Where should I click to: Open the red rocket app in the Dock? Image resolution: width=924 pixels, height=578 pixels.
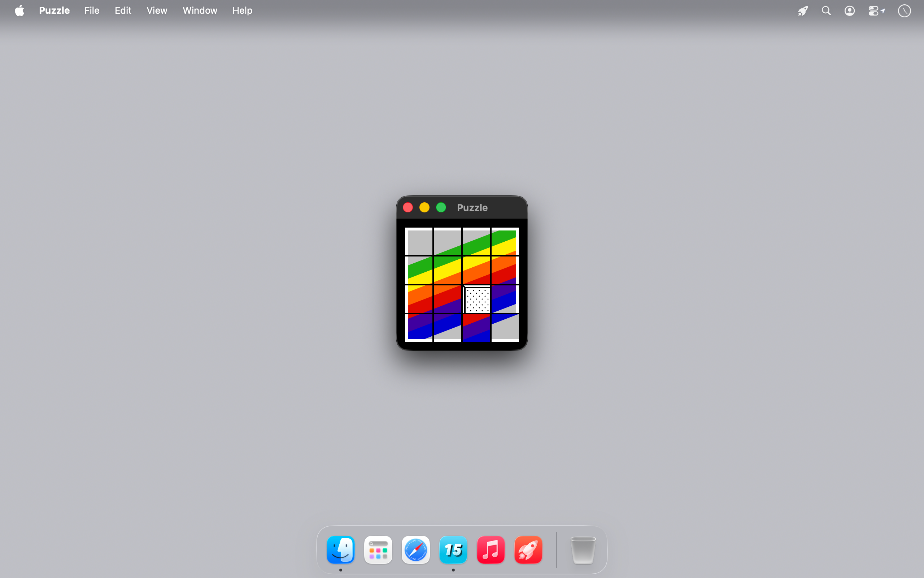(528, 550)
